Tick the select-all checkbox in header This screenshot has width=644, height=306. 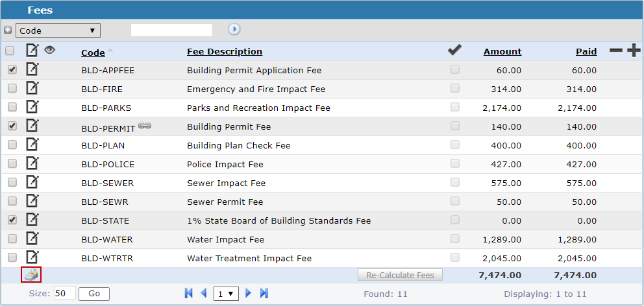[10, 51]
